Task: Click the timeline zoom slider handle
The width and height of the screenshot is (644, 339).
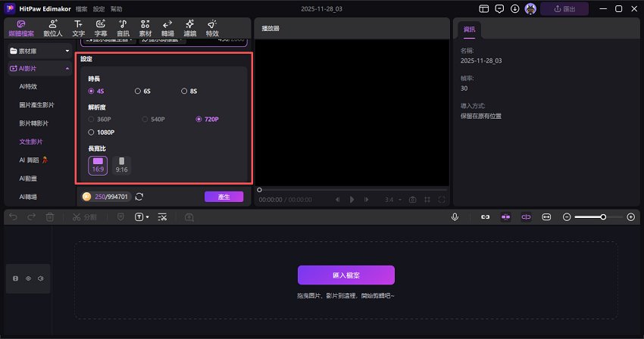Action: tap(603, 216)
